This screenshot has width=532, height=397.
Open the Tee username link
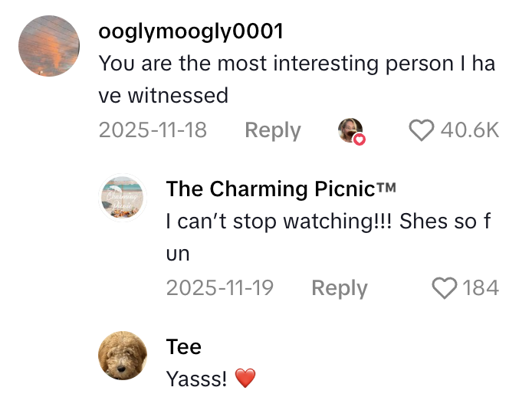pyautogui.click(x=184, y=347)
